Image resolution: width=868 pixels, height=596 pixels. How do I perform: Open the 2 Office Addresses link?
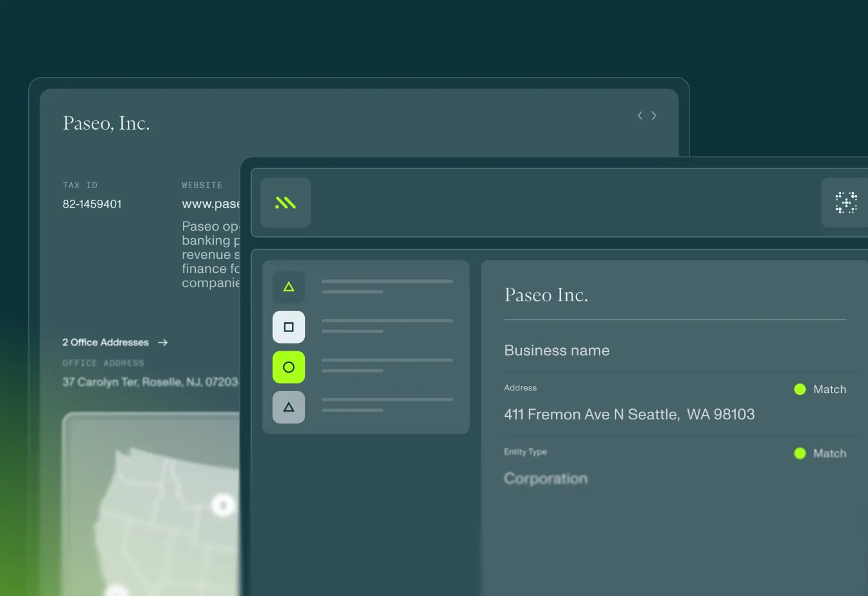point(106,343)
